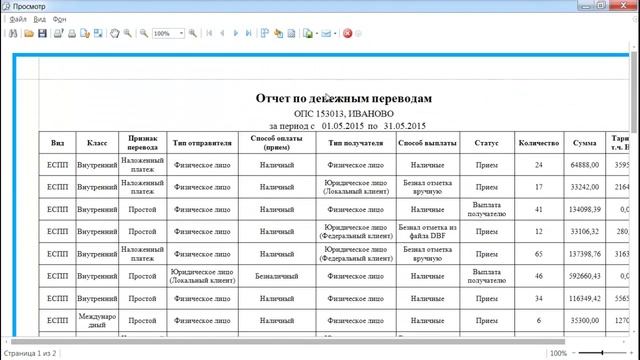640x360 pixels.
Task: Click the quick print icon
Action: point(72,33)
